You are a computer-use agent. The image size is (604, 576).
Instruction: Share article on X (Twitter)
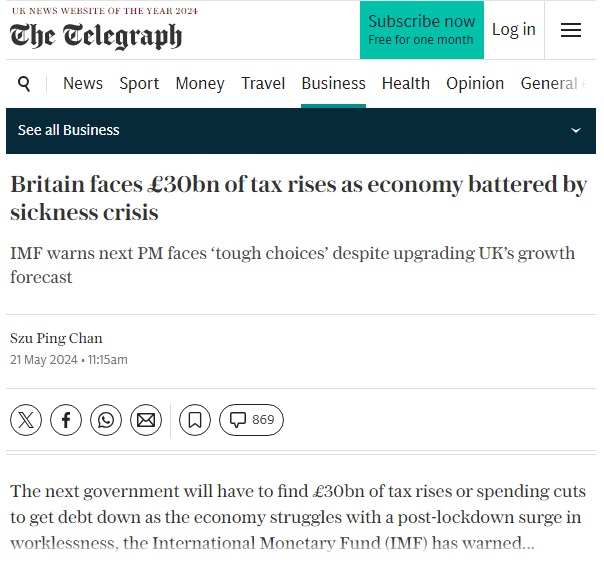point(26,420)
